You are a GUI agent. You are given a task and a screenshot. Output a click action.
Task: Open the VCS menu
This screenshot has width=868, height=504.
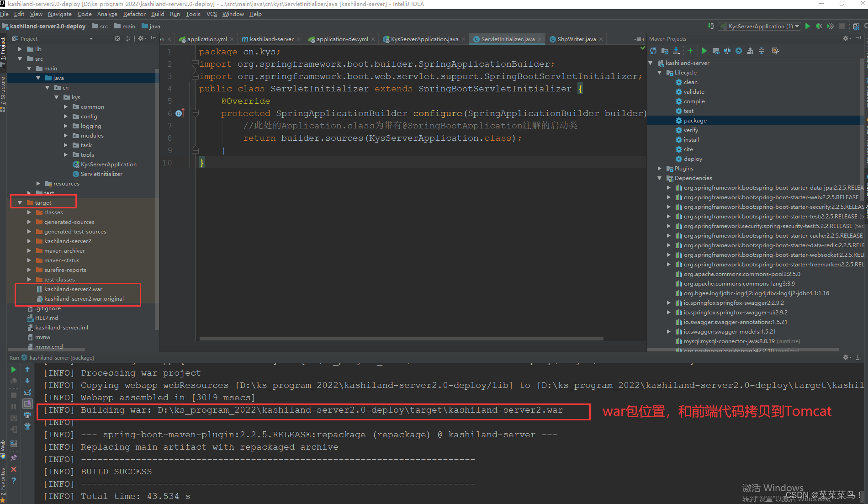pos(212,14)
